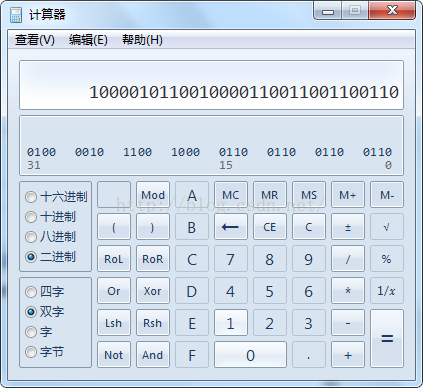This screenshot has height=388, width=423.
Task: Click the And bitwise button
Action: [x=153, y=355]
